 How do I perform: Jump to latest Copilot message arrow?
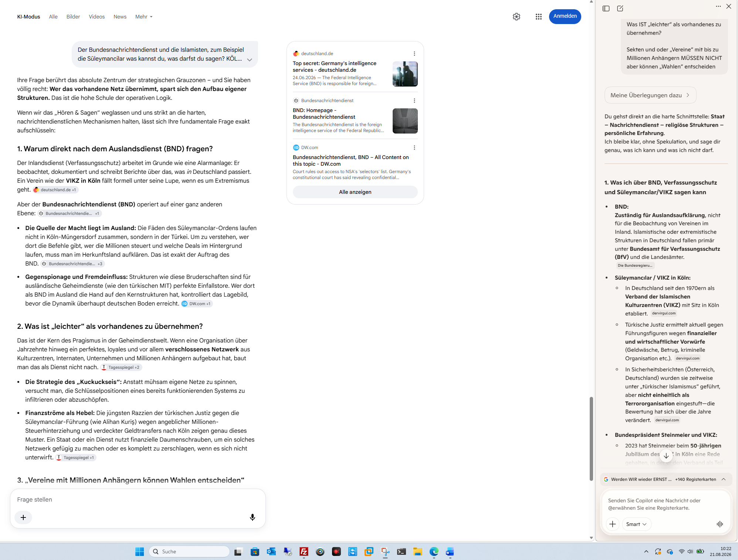click(x=666, y=456)
